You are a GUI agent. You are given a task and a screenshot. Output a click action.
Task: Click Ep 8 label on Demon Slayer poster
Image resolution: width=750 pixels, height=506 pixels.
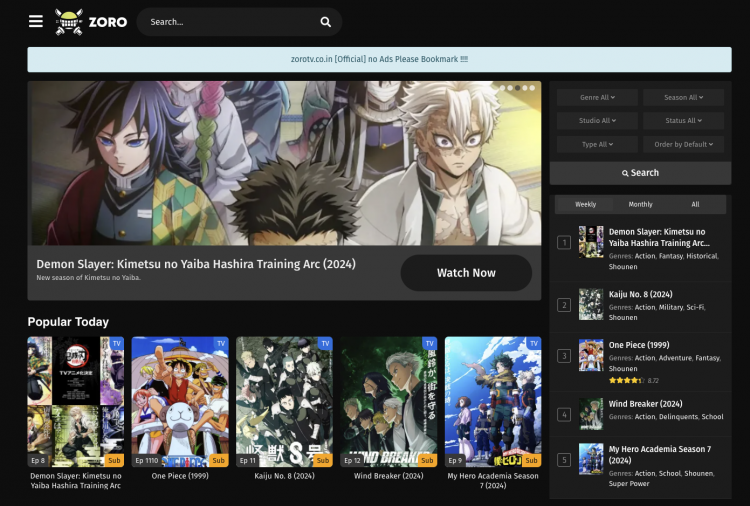click(x=38, y=460)
